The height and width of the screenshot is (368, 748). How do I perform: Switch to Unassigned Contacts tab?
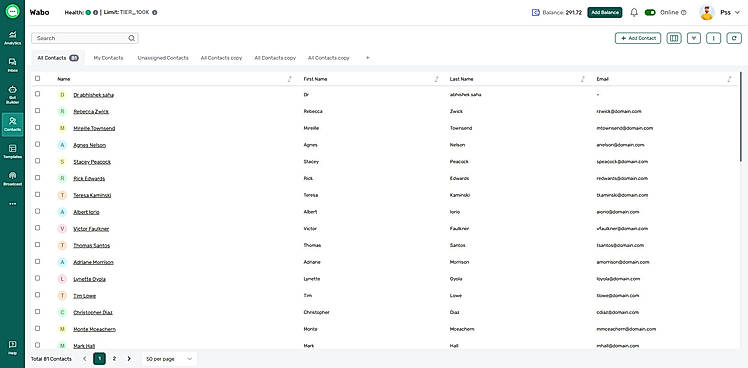tap(163, 58)
